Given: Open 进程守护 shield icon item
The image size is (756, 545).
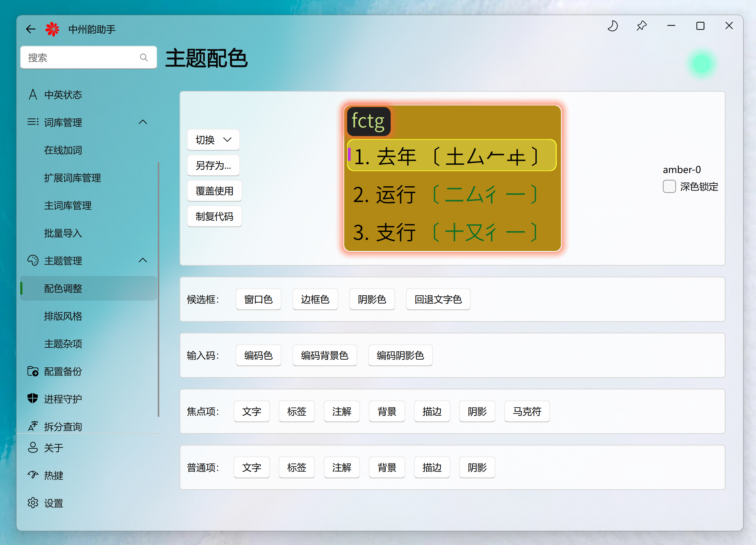Looking at the screenshot, I should (33, 399).
